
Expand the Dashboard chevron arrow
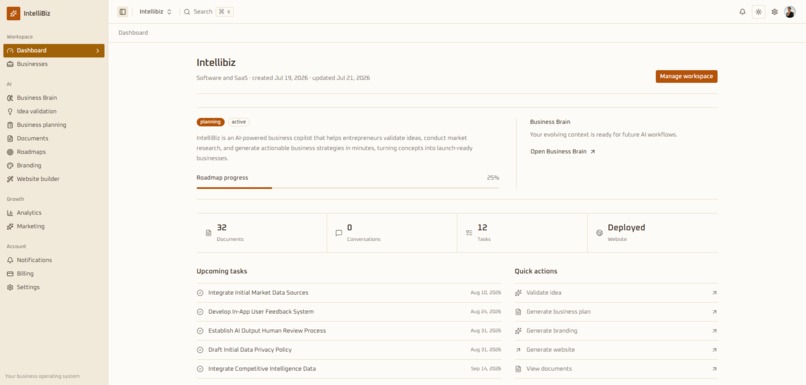coord(98,50)
